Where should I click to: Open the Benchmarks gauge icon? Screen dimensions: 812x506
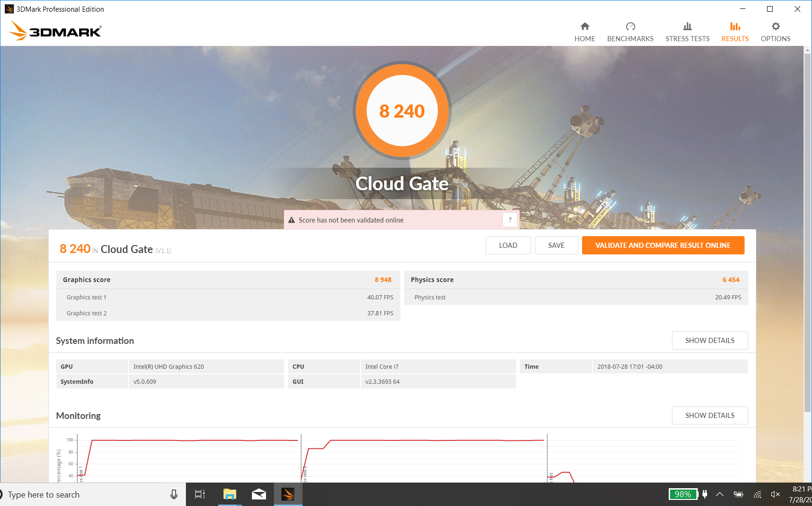pos(630,26)
